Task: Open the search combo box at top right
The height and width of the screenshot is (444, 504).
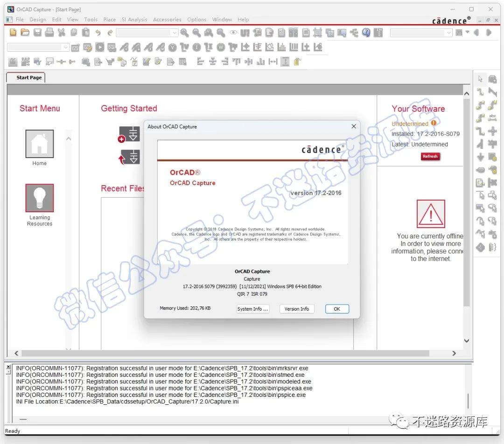Action: coord(421,33)
